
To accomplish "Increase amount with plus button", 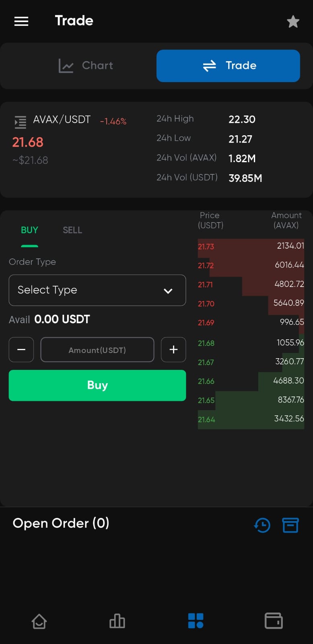I will click(173, 350).
